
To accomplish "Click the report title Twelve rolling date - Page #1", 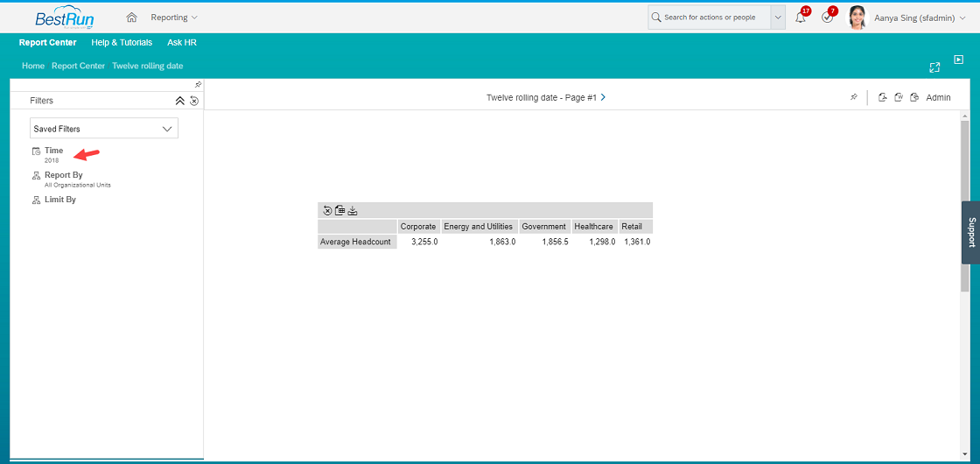I will (542, 97).
